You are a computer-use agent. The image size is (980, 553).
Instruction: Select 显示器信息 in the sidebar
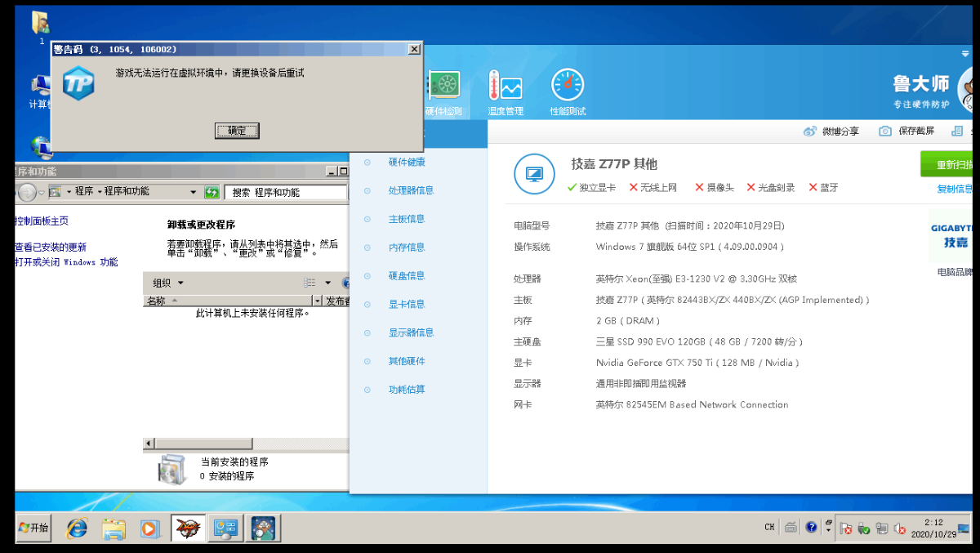(411, 332)
